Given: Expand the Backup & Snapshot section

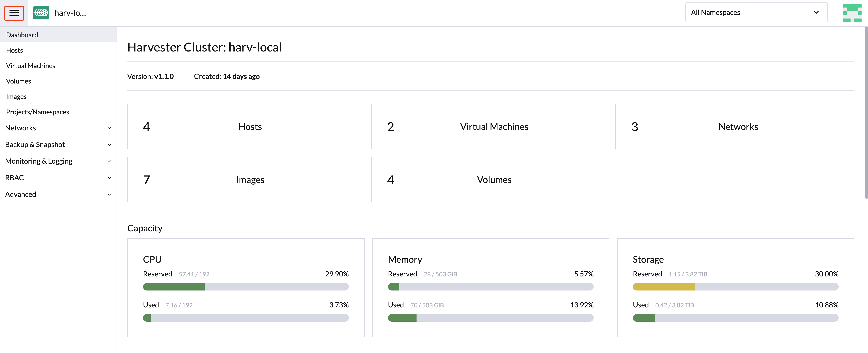Looking at the screenshot, I should click(x=109, y=145).
